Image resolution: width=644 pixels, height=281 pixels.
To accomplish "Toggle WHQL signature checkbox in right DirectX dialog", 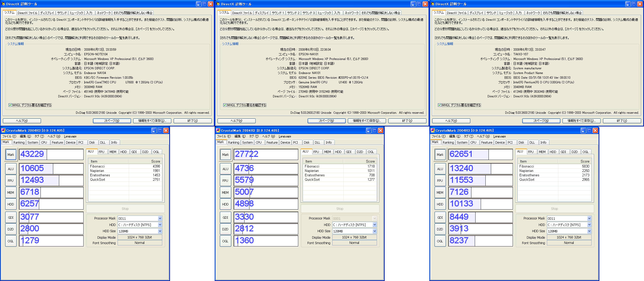I will [439, 105].
